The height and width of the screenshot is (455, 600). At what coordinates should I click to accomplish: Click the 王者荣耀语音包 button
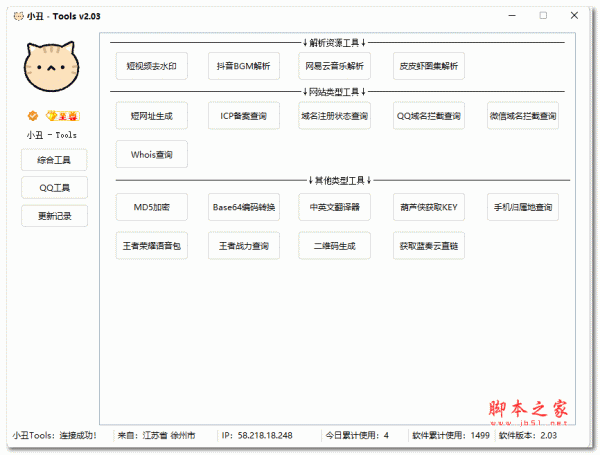click(152, 246)
